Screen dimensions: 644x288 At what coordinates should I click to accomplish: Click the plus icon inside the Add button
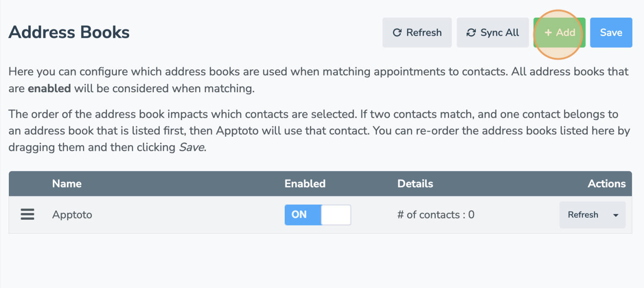click(549, 32)
